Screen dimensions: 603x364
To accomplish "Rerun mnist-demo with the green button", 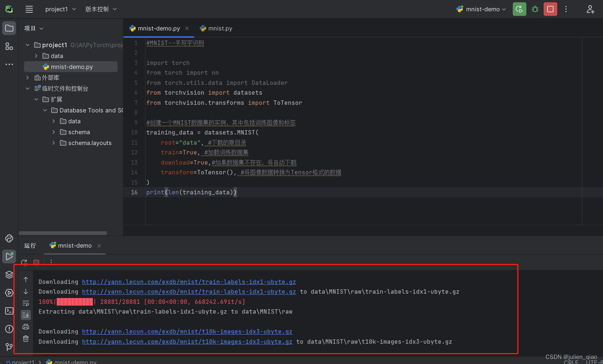I will click(520, 9).
